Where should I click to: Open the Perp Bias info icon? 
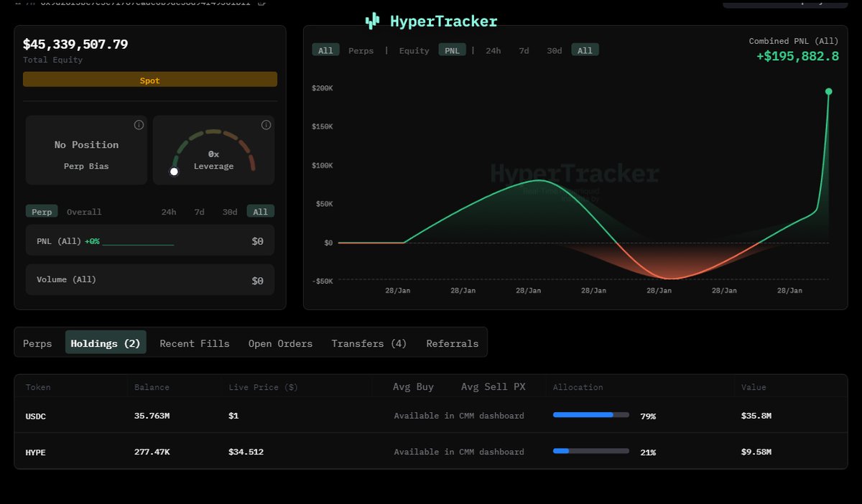[x=139, y=125]
